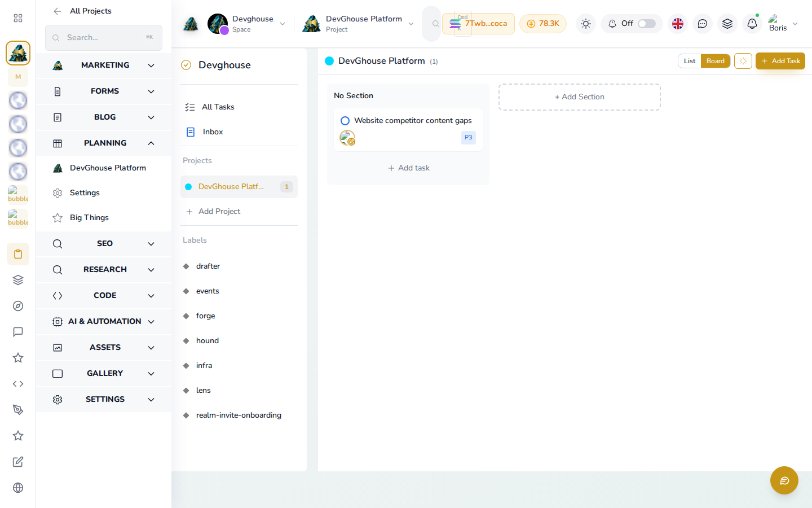Open the Boris user profile menu
The image size is (812, 508).
coord(783,24)
